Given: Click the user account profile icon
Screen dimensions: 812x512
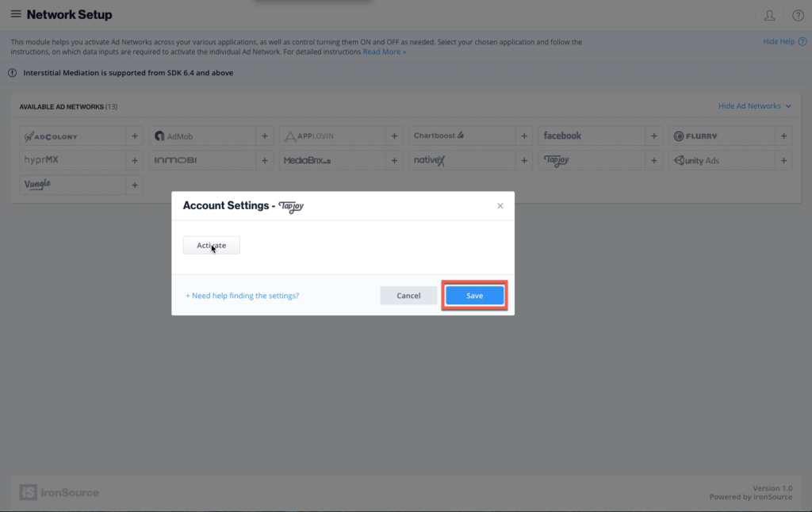Looking at the screenshot, I should pyautogui.click(x=769, y=15).
